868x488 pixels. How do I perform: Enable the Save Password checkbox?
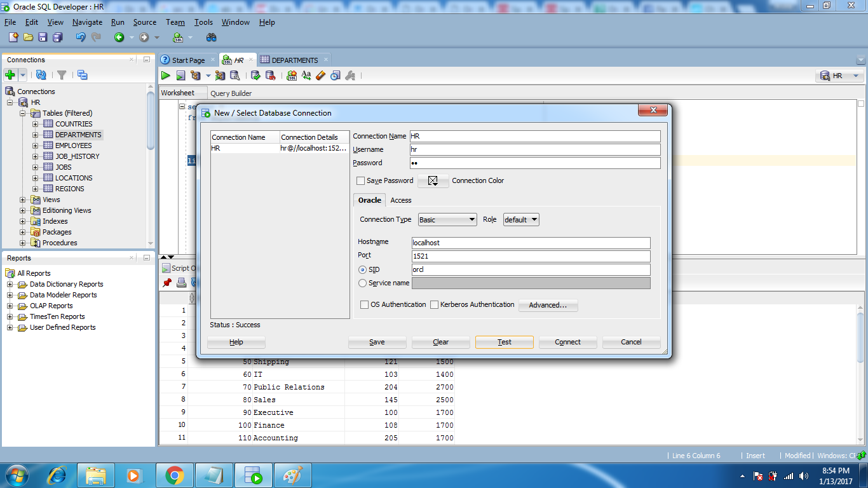361,181
